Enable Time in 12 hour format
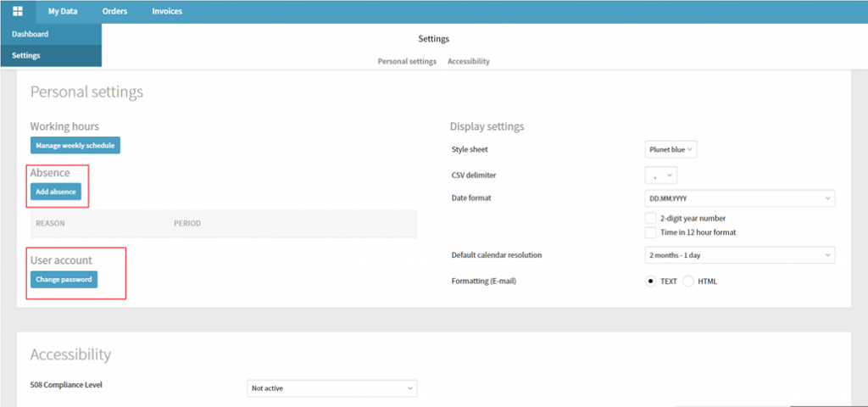The image size is (868, 407). coord(651,232)
